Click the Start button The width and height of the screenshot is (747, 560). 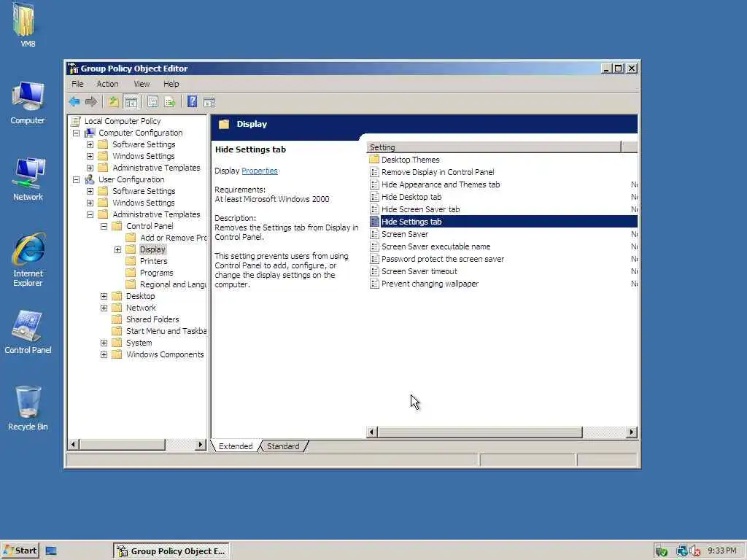point(20,551)
